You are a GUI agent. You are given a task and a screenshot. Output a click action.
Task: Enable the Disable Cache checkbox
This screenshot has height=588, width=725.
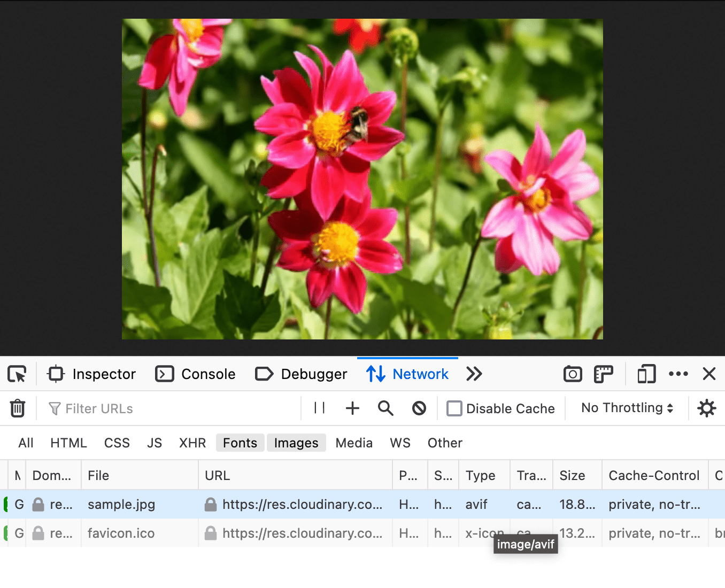pos(454,408)
